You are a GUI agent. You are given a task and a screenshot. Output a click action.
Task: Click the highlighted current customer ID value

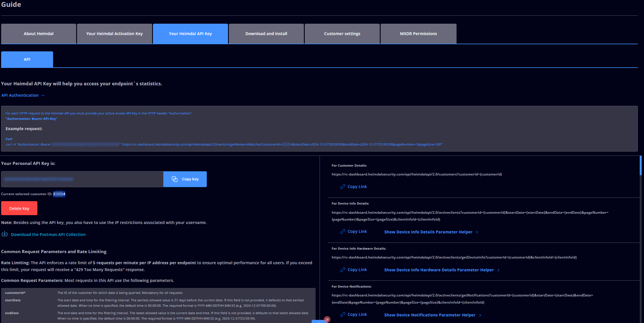coord(59,194)
